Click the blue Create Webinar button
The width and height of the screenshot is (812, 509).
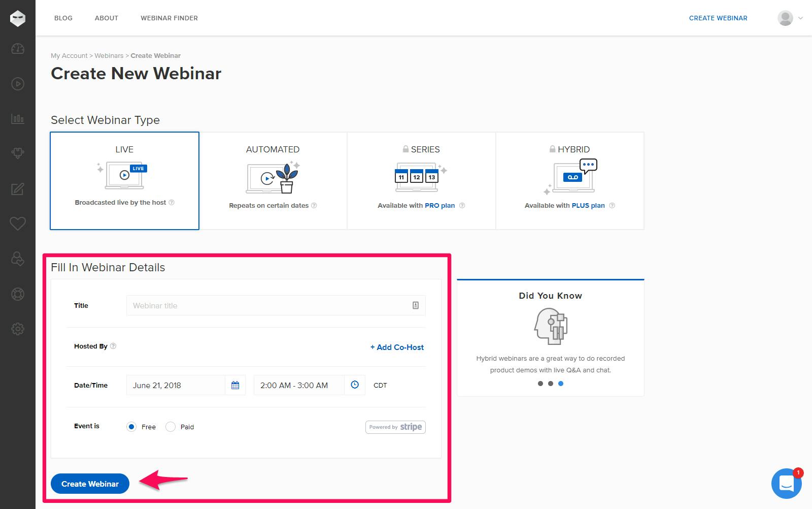pyautogui.click(x=90, y=484)
